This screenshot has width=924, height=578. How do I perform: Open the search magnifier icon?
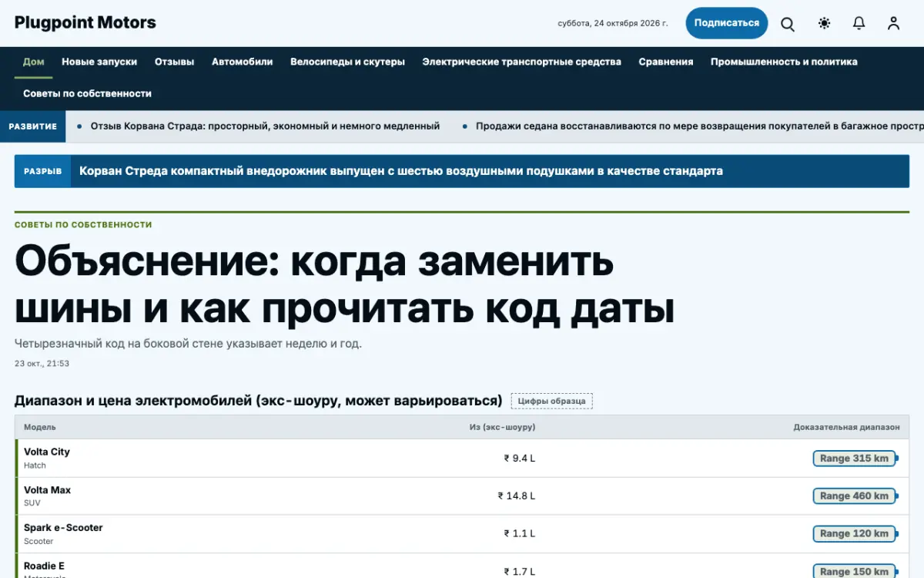(x=788, y=23)
